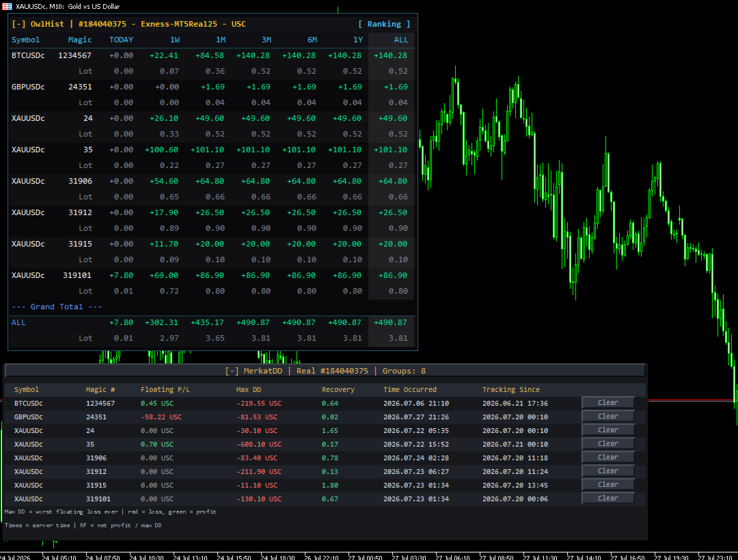Select the 1M period column
Viewport: 738px width, 560px height.
(220, 40)
